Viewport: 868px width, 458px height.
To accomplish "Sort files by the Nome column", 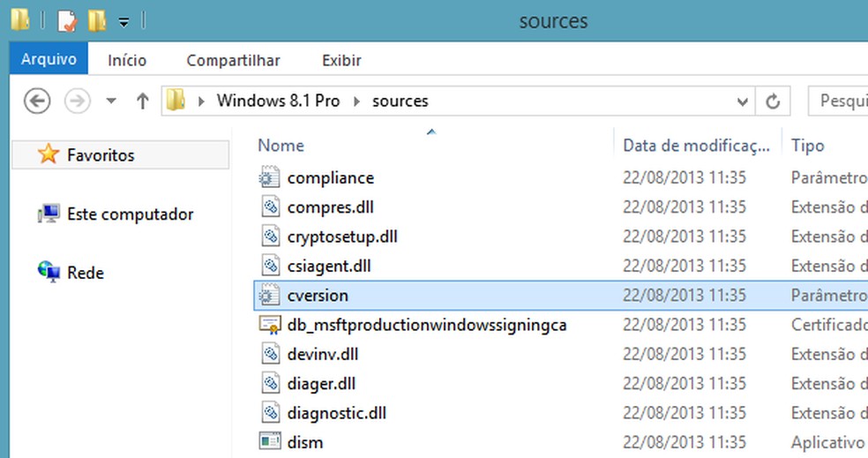I will pos(281,146).
